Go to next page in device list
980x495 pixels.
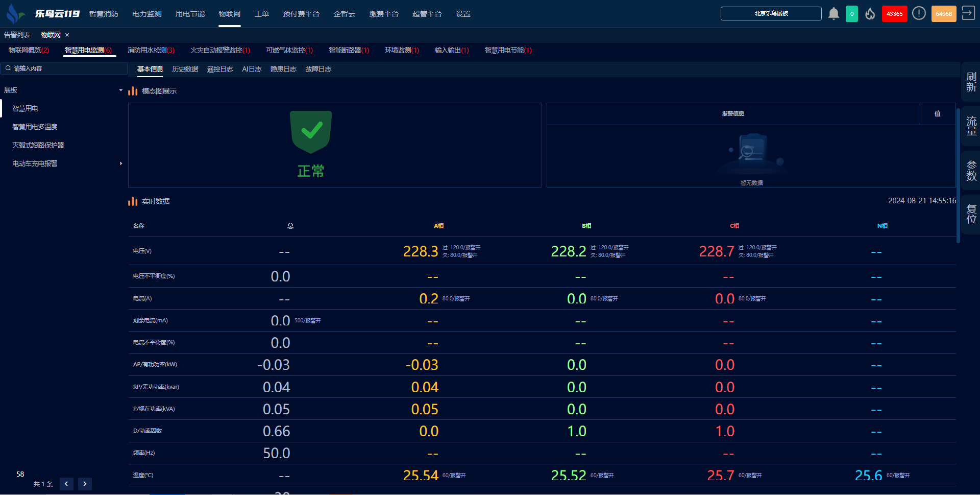tap(85, 484)
